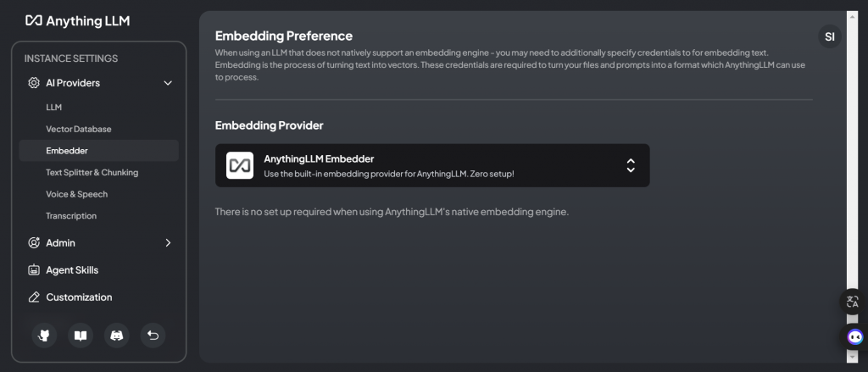Open Vector Database settings
868x372 pixels.
79,129
